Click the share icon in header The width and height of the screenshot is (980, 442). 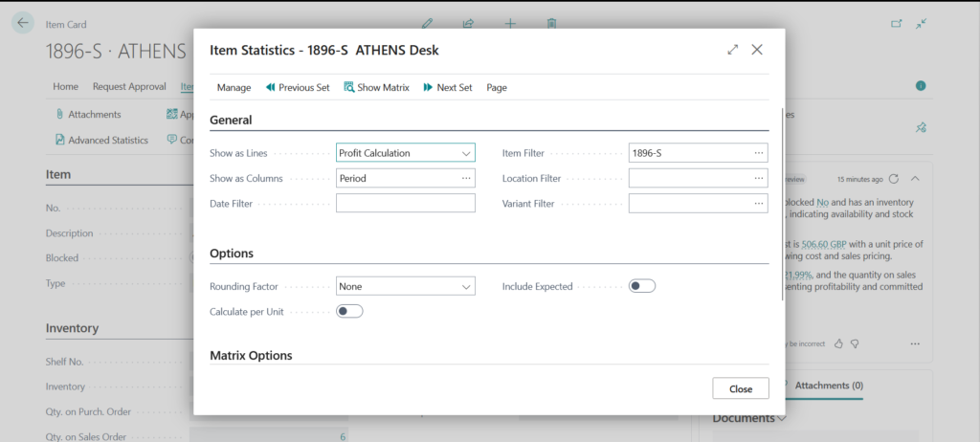point(468,23)
